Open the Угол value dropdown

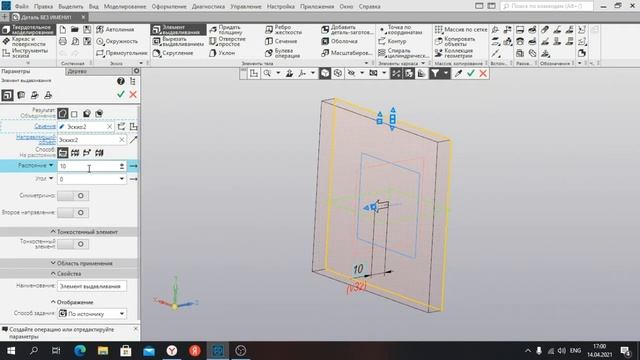tap(122, 179)
